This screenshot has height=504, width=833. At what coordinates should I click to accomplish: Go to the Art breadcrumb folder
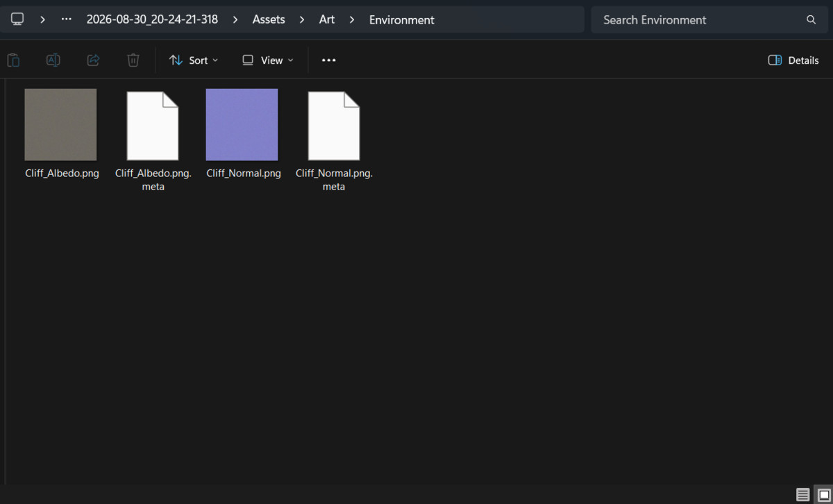coord(327,19)
